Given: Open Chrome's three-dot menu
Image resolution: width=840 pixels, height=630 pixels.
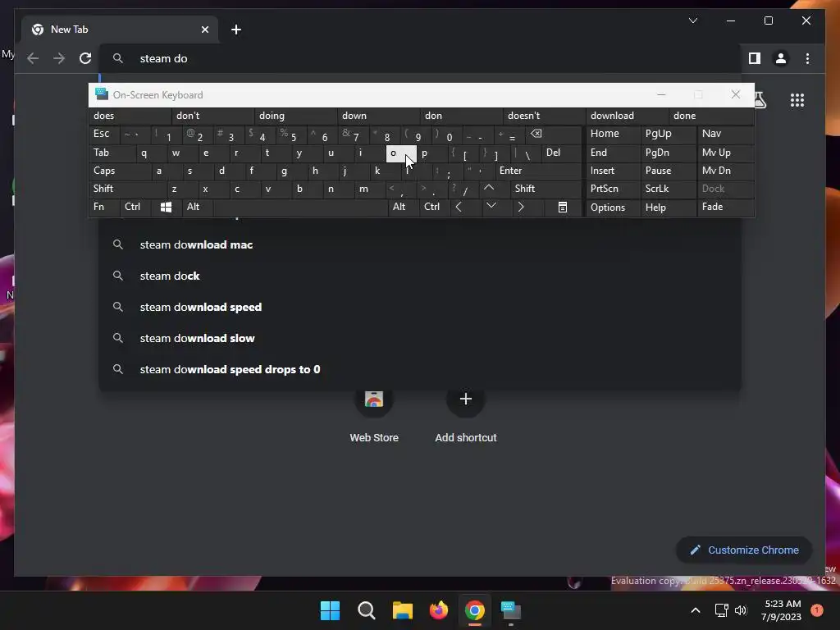Looking at the screenshot, I should click(807, 58).
